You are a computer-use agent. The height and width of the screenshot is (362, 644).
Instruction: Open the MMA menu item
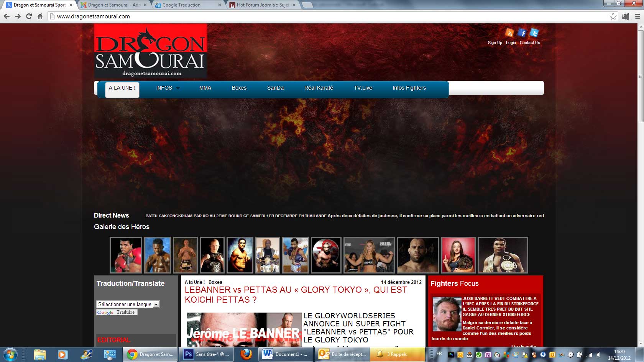click(205, 88)
